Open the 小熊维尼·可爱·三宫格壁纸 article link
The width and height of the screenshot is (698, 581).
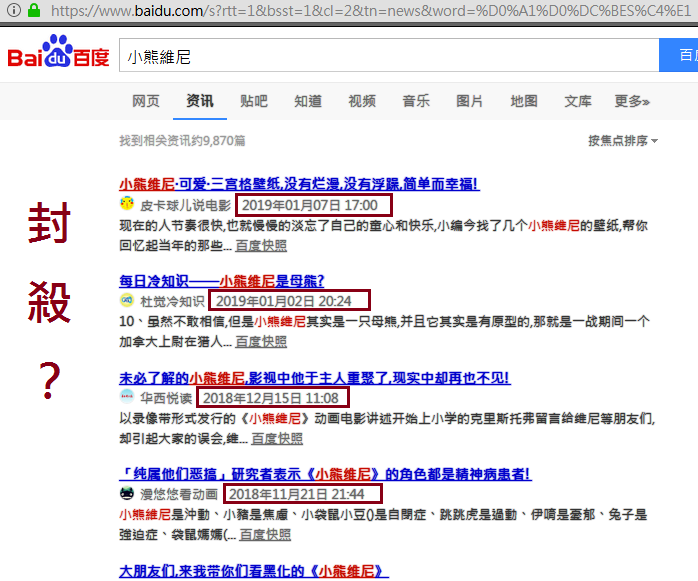point(299,184)
